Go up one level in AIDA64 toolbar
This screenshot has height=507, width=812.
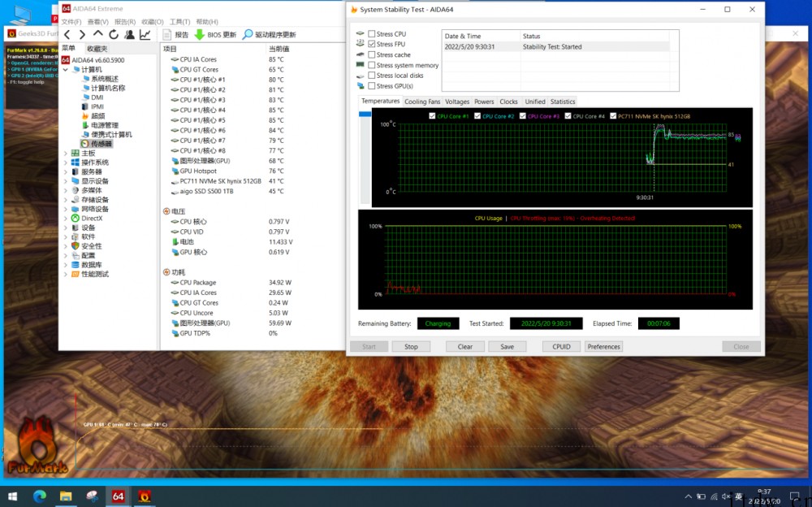(x=98, y=34)
